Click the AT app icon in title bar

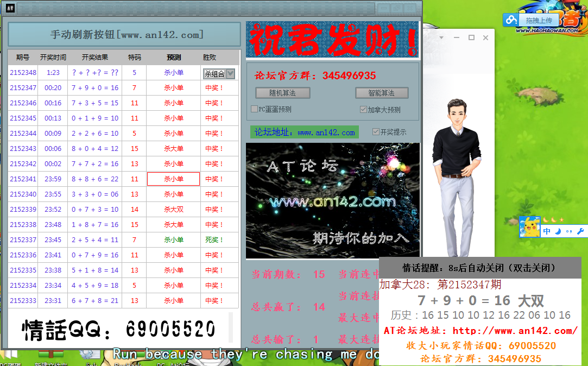point(10,9)
